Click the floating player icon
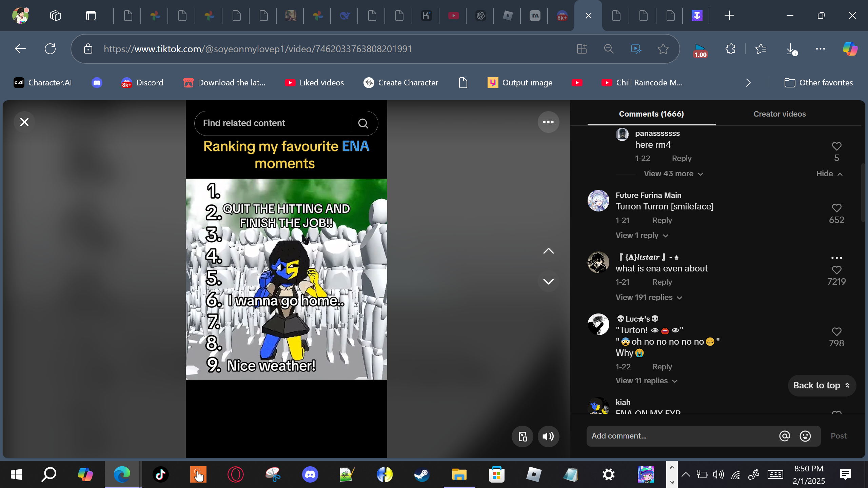868x488 pixels. [522, 436]
